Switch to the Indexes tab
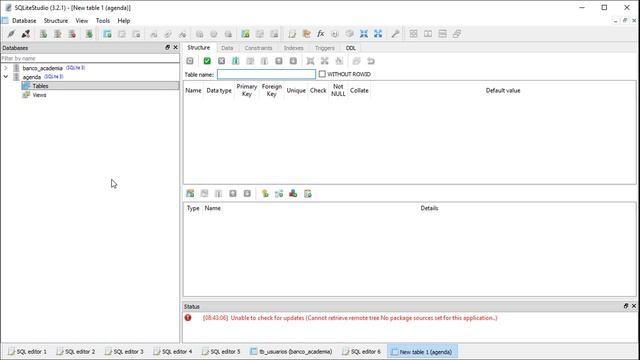Viewport: 640px width, 360px height. (x=293, y=48)
